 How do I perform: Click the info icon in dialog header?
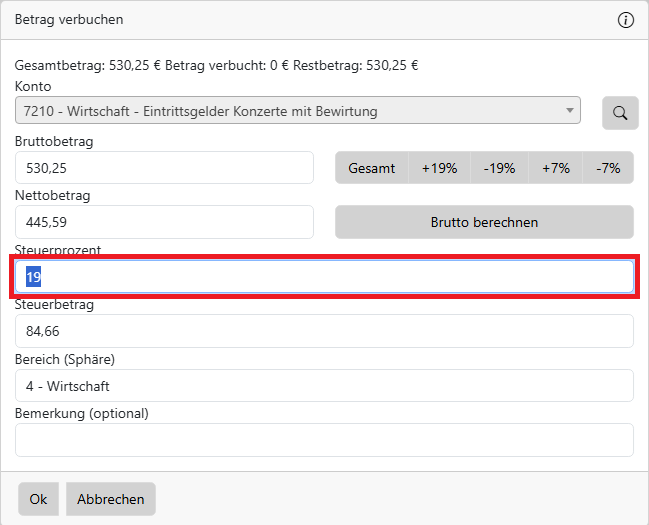626,20
